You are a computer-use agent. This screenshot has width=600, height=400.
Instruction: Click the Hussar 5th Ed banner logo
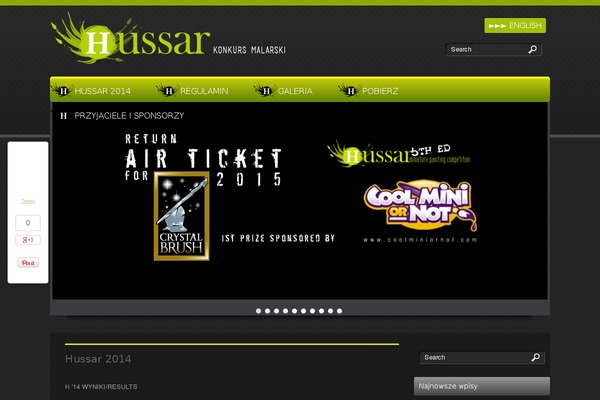coord(398,155)
